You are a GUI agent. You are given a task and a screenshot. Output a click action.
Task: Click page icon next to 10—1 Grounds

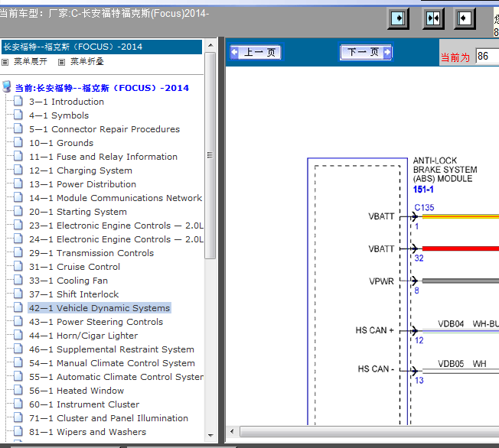point(18,142)
